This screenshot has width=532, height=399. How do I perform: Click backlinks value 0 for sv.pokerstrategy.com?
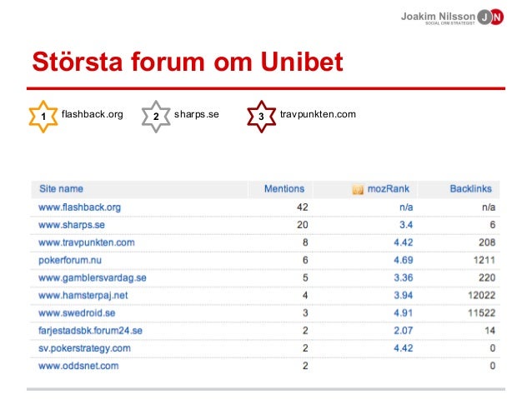pos(492,348)
